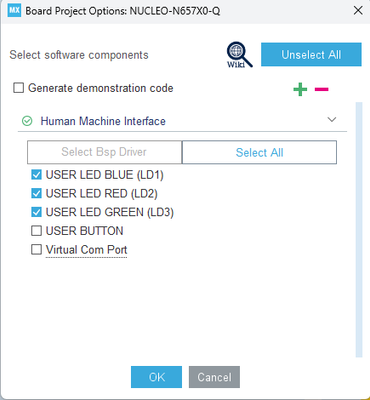Click the Unselect All button
The width and height of the screenshot is (370, 400).
[x=311, y=55]
